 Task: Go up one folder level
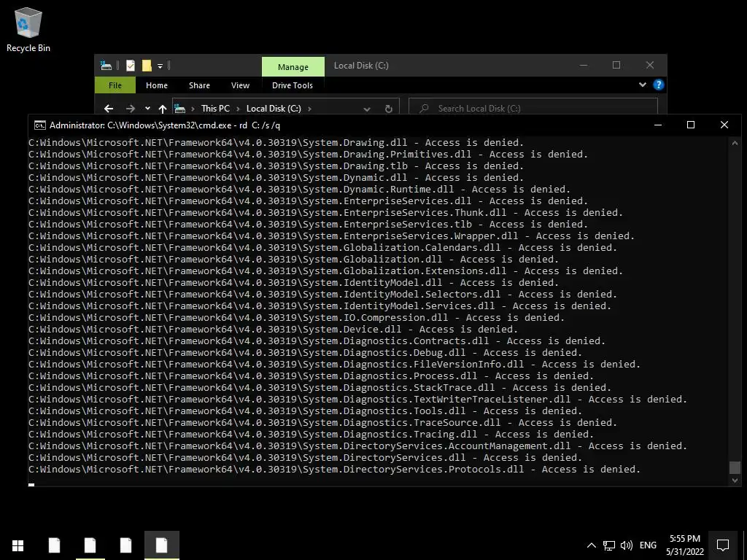tap(163, 109)
